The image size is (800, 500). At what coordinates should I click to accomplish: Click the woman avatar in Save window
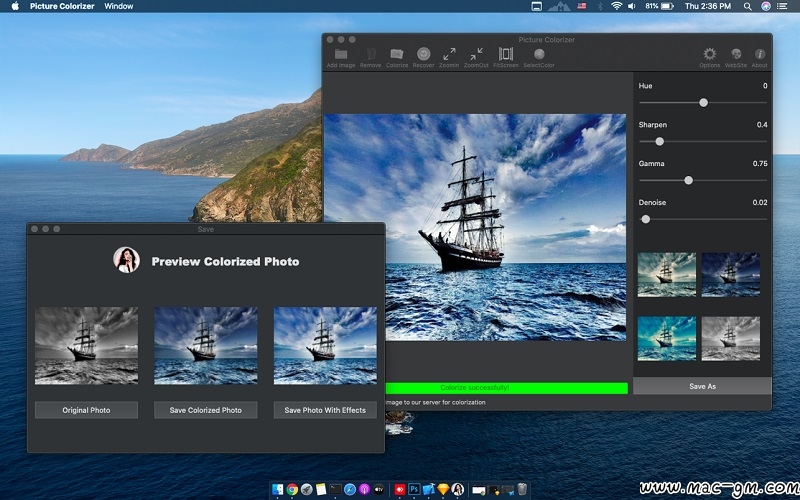127,260
